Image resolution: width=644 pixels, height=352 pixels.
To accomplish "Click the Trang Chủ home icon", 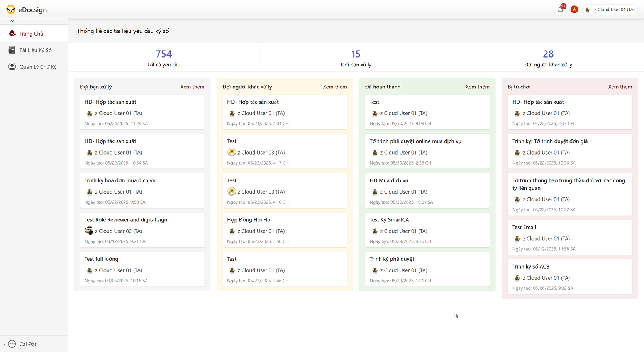I will [12, 34].
